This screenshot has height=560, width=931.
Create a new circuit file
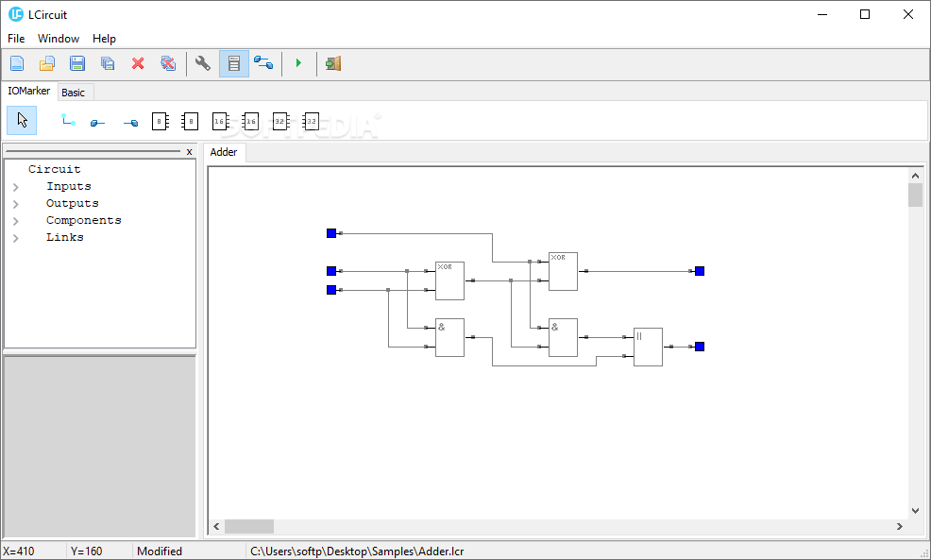pyautogui.click(x=17, y=62)
